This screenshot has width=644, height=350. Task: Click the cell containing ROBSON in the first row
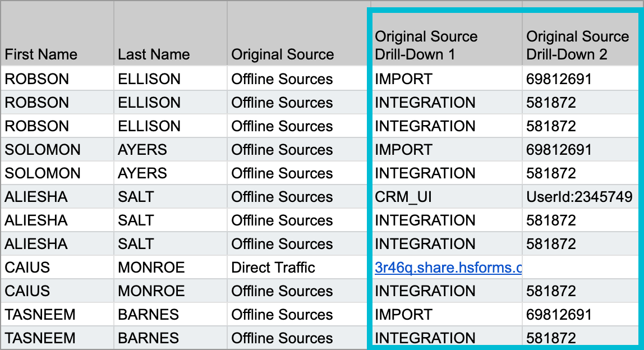tap(56, 79)
